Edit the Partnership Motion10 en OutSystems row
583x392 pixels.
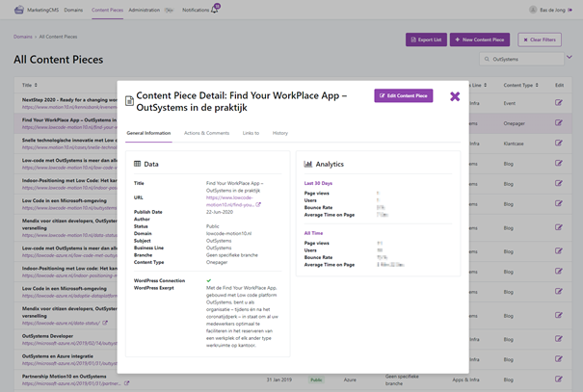559,379
